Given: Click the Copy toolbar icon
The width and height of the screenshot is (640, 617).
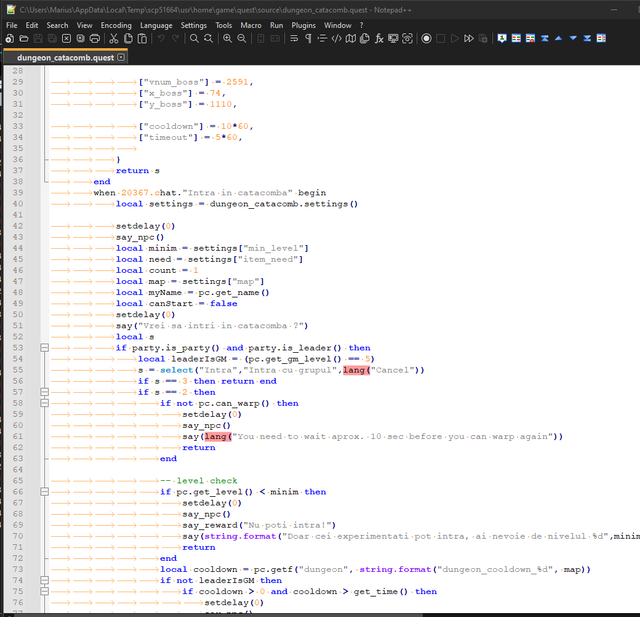Looking at the screenshot, I should pos(128,38).
